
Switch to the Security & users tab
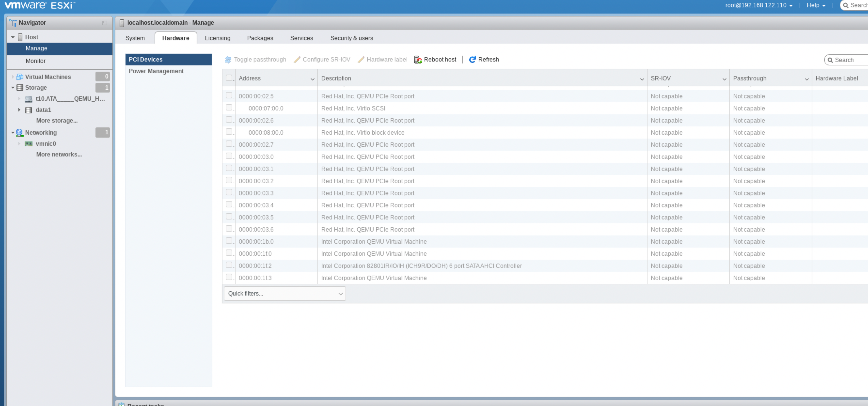pyautogui.click(x=352, y=38)
